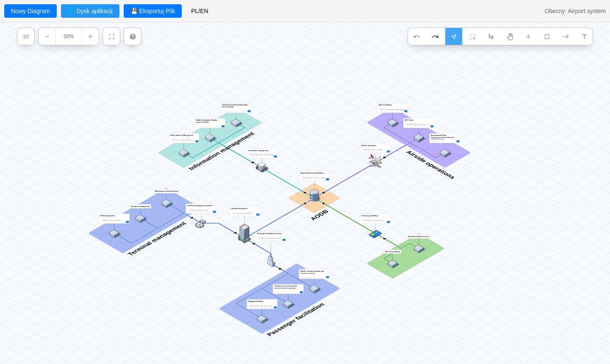
Task: Select the Invoicing and billing card node
Action: point(375,234)
